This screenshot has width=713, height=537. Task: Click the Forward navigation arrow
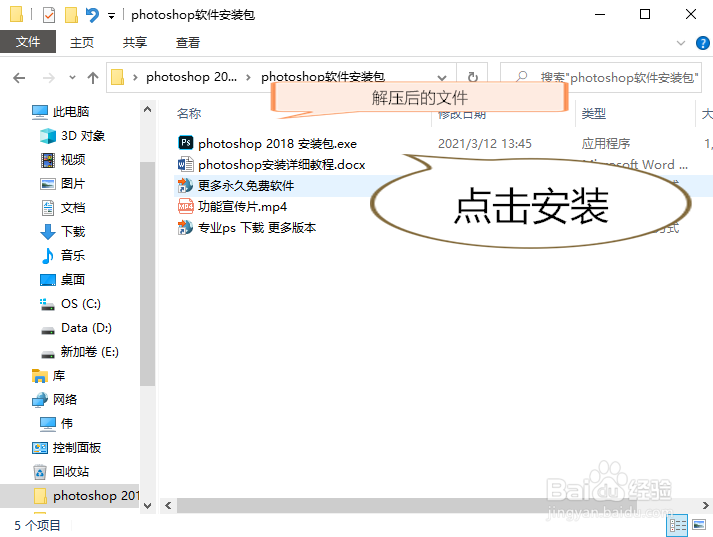(x=49, y=78)
